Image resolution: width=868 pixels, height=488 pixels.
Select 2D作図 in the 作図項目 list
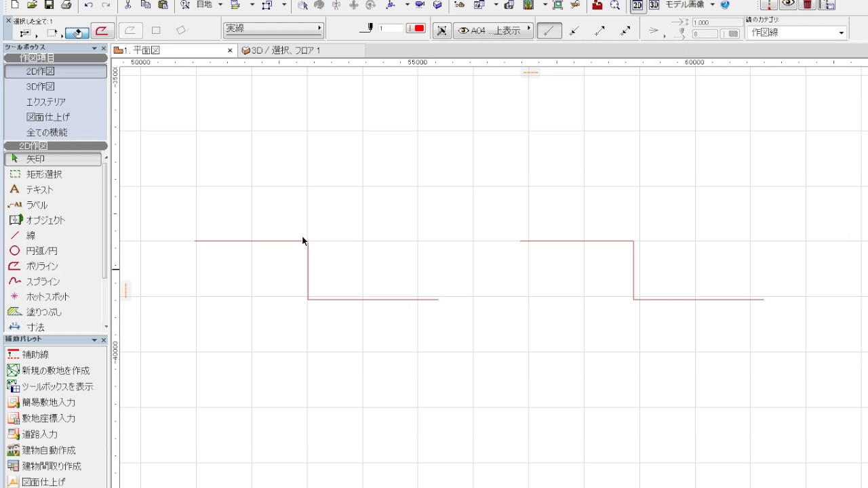(56, 71)
